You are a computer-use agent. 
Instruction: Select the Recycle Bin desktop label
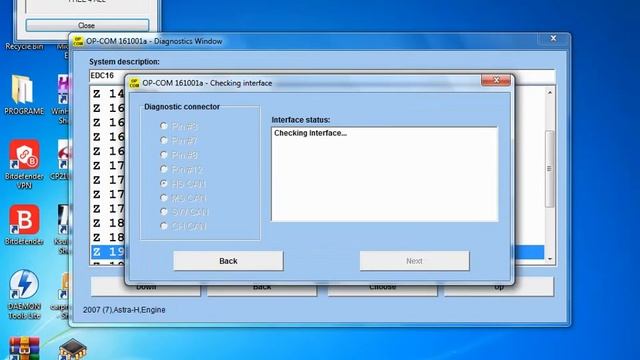[24, 47]
